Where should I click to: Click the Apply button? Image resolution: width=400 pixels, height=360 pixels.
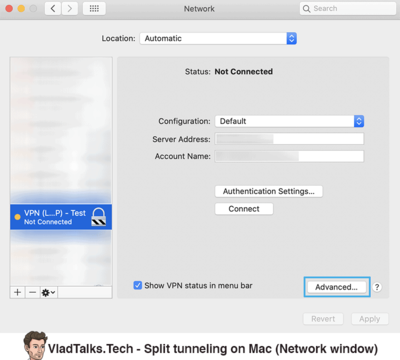tap(370, 319)
